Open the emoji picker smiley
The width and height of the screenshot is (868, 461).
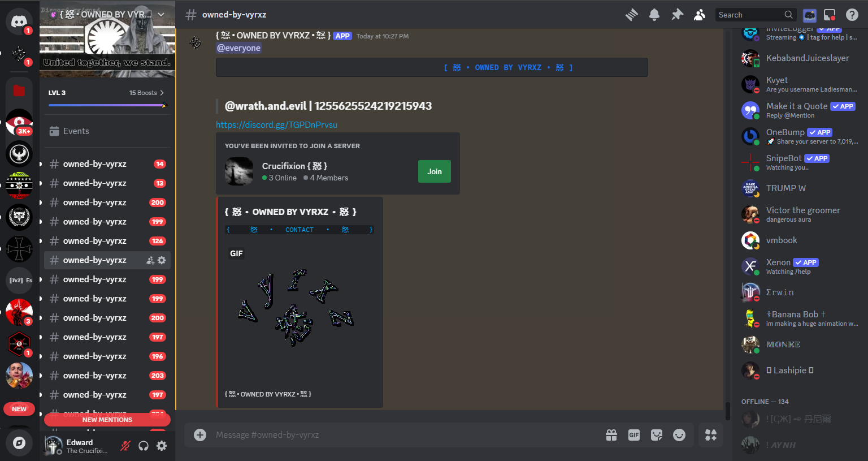(x=679, y=434)
